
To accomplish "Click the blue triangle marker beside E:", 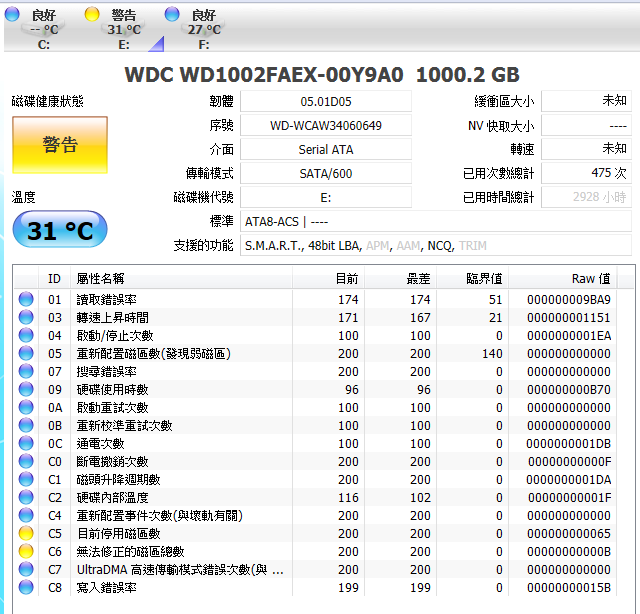I will coord(156,44).
